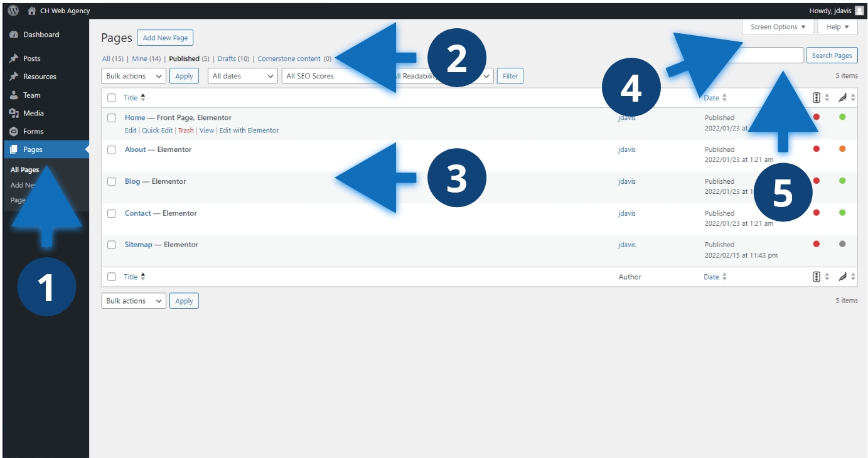
Task: Sort by the Readability feather icon in header
Action: [843, 98]
